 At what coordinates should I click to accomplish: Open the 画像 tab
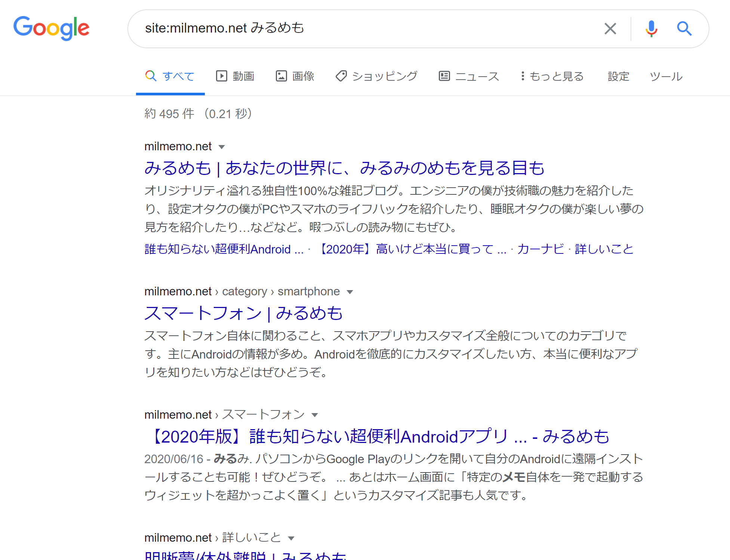pyautogui.click(x=295, y=76)
